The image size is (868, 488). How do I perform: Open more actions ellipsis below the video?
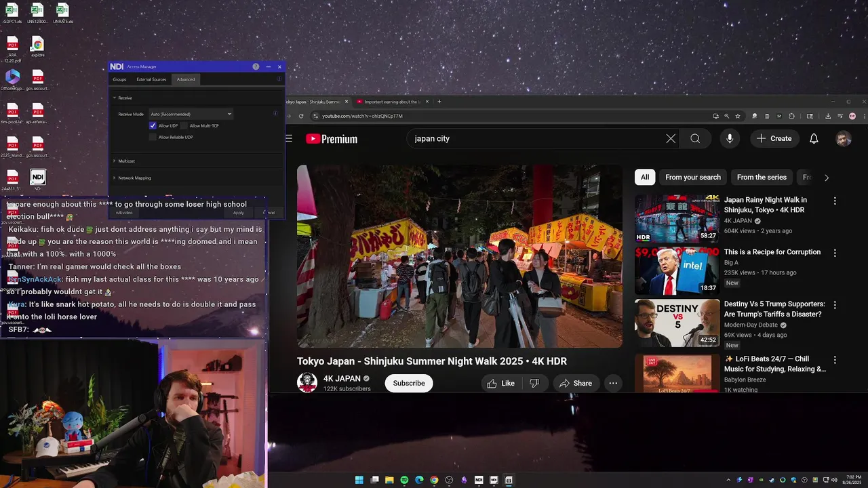[x=613, y=383]
